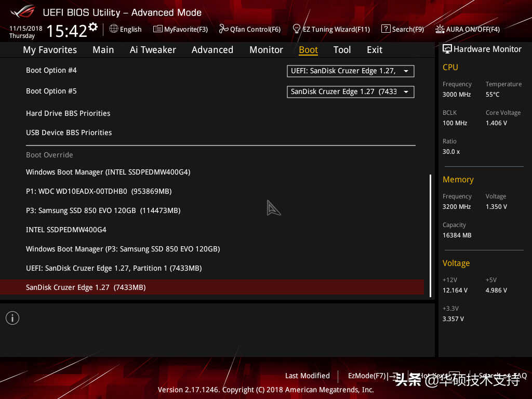The height and width of the screenshot is (399, 532).
Task: Boot from Windows Boot Manager (INTEL SSDPEDMW400G4)
Action: tap(108, 172)
